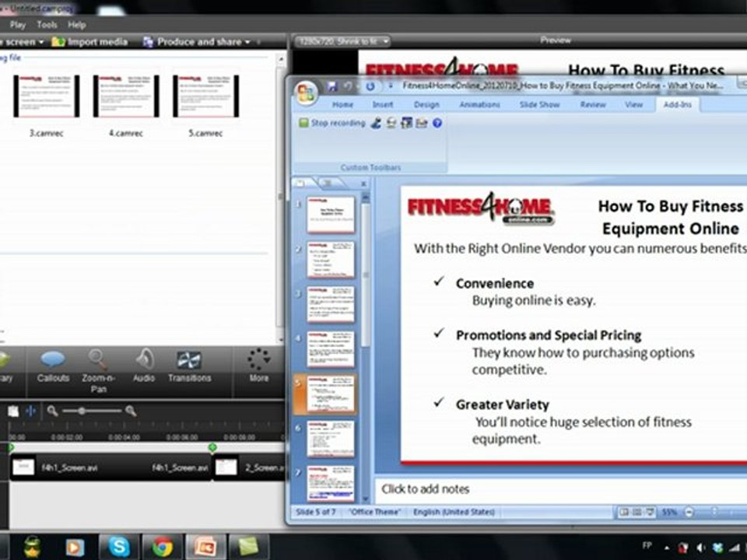Click the PowerPoint zoom slider handle
Screen dimensions: 747x560
click(714, 512)
